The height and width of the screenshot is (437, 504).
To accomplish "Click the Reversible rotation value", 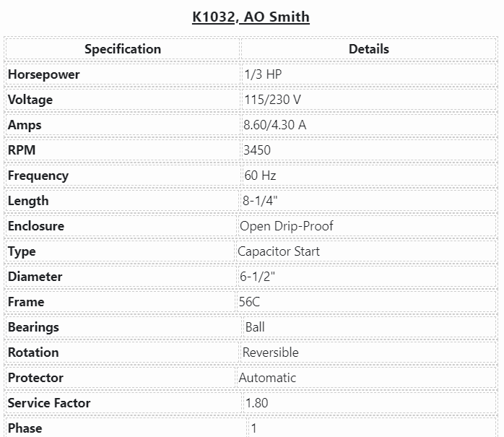I will coord(271,352).
